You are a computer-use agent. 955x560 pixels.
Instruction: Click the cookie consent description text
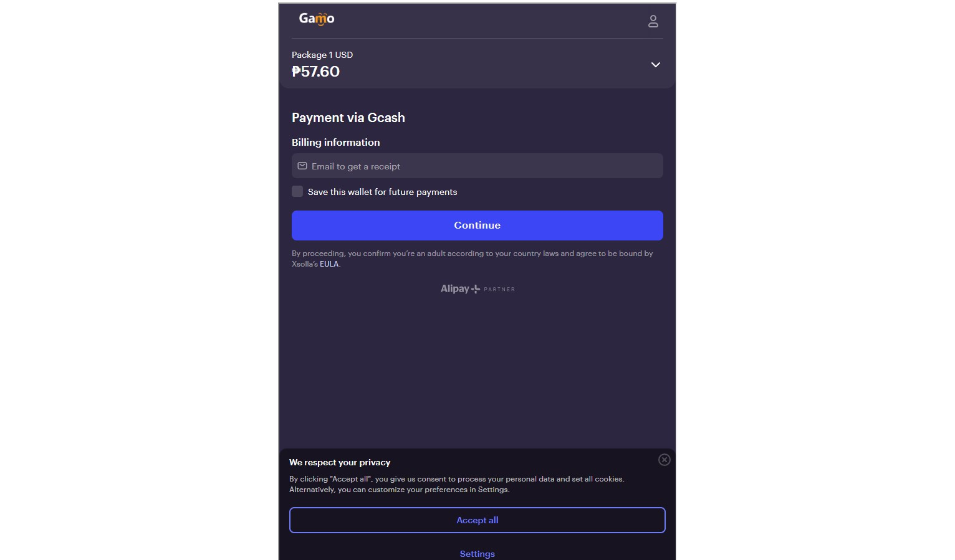pyautogui.click(x=457, y=484)
